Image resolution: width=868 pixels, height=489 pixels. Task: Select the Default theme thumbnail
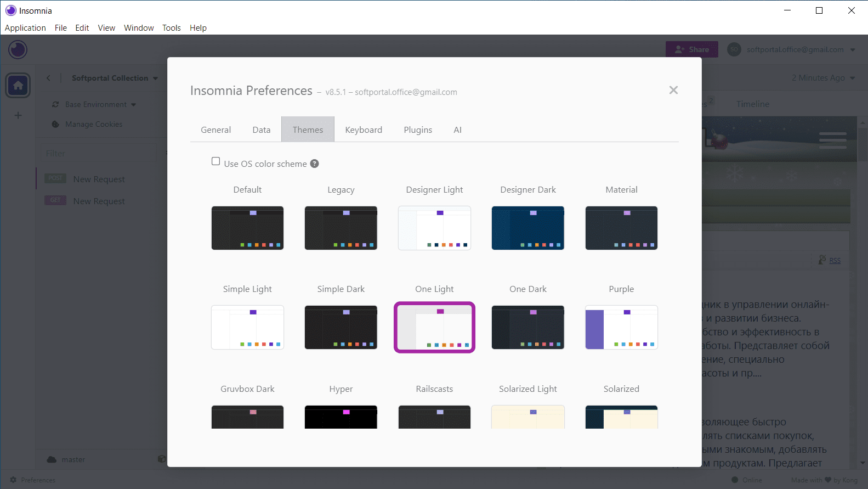pyautogui.click(x=248, y=228)
